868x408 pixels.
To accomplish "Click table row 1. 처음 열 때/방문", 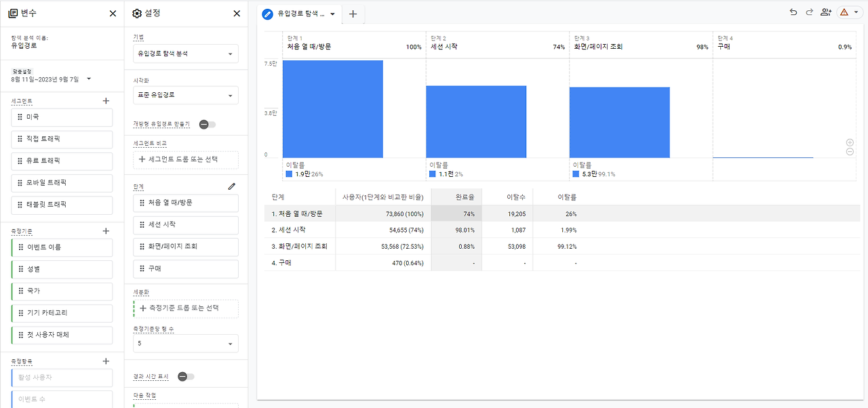I will click(562, 213).
